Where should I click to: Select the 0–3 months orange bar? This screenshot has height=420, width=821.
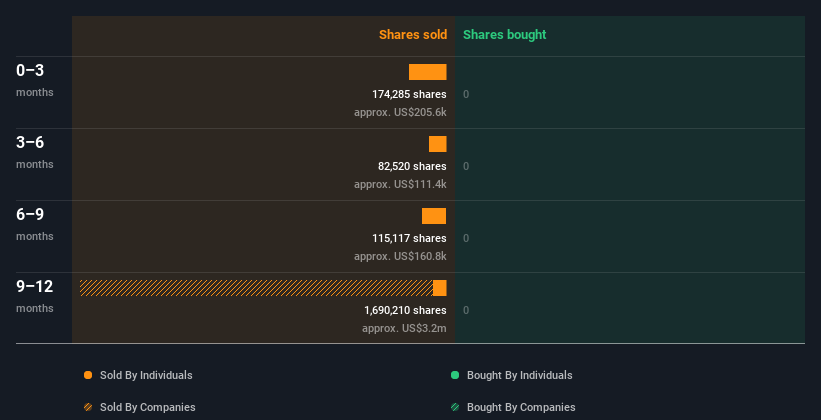click(428, 72)
